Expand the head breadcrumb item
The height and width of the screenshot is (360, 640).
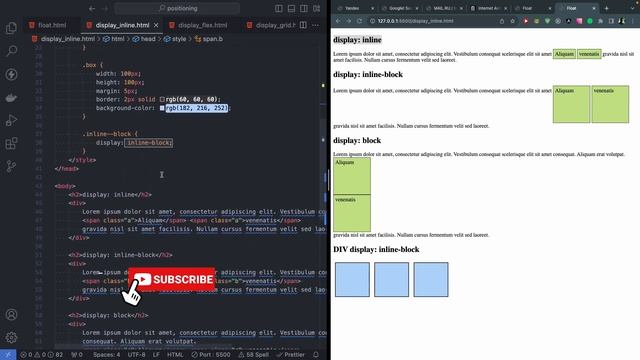coord(144,39)
